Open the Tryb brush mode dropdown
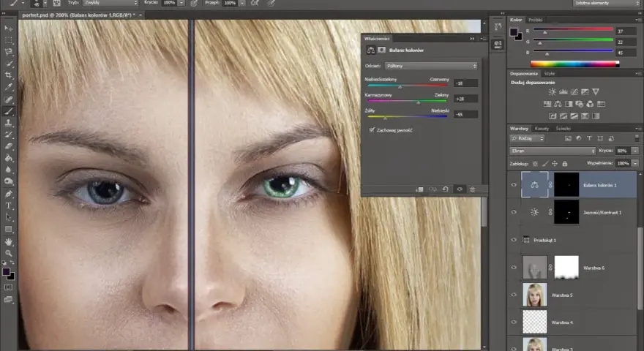Image resolution: width=644 pixels, height=351 pixels. pyautogui.click(x=111, y=3)
